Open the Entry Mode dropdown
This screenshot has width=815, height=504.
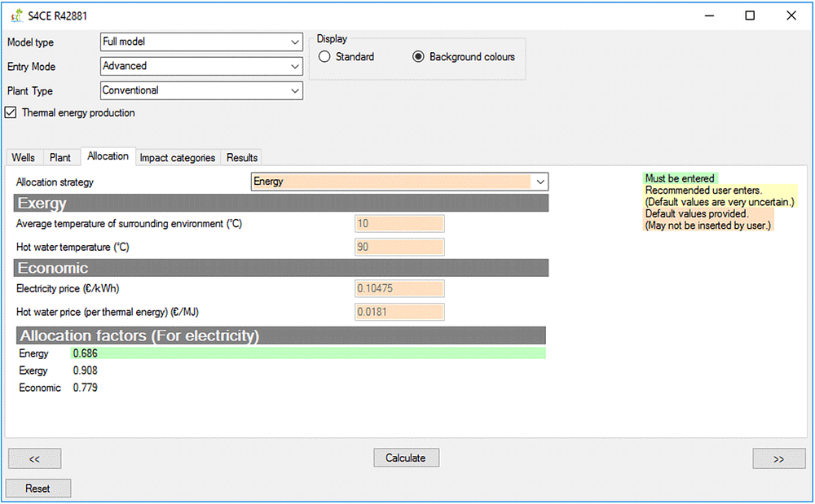[x=201, y=67]
